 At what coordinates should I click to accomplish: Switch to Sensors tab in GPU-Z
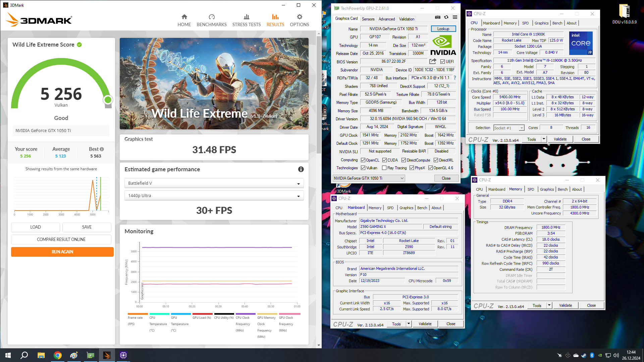point(368,19)
